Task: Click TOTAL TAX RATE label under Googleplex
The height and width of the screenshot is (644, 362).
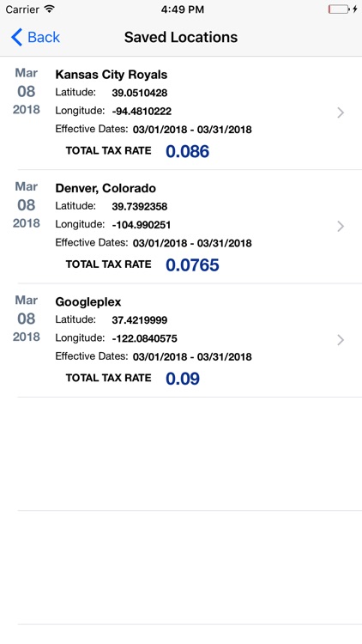Action: click(108, 379)
